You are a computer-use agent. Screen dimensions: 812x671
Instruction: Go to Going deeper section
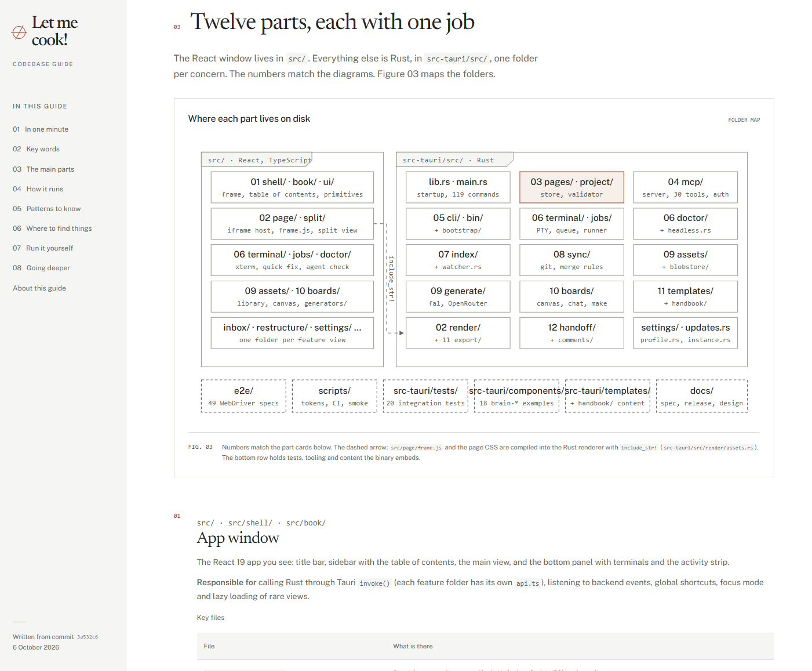pyautogui.click(x=41, y=268)
